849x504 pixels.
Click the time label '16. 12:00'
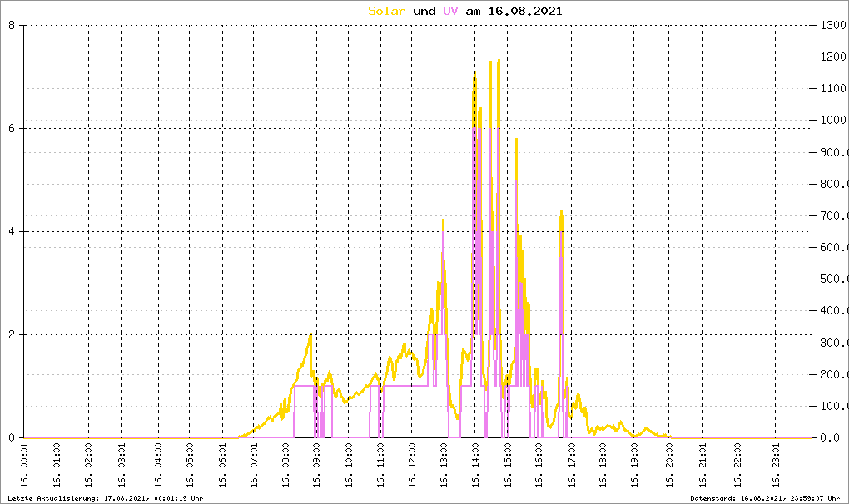[412, 466]
